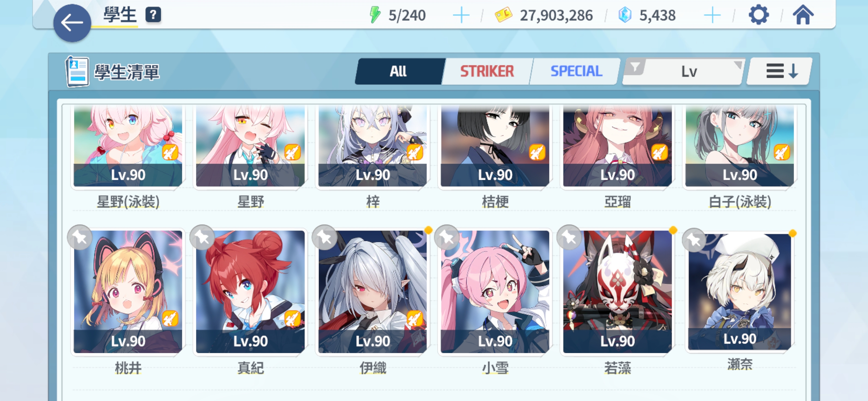
Task: Switch to the SPECIAL tab
Action: [576, 71]
